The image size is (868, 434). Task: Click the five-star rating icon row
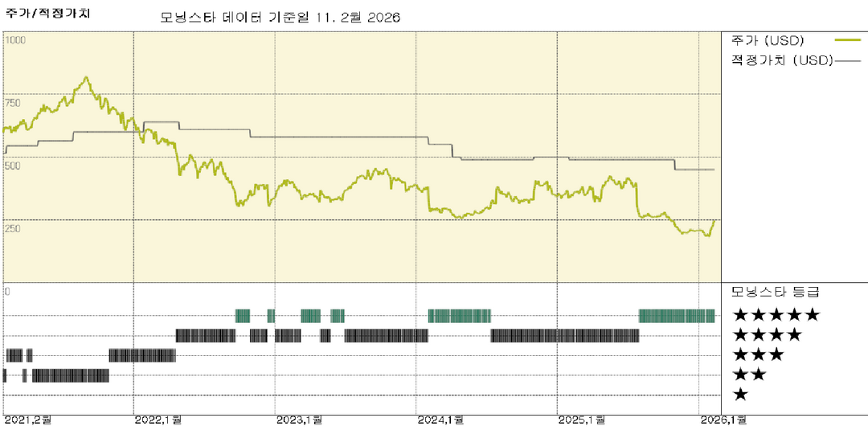click(x=776, y=315)
